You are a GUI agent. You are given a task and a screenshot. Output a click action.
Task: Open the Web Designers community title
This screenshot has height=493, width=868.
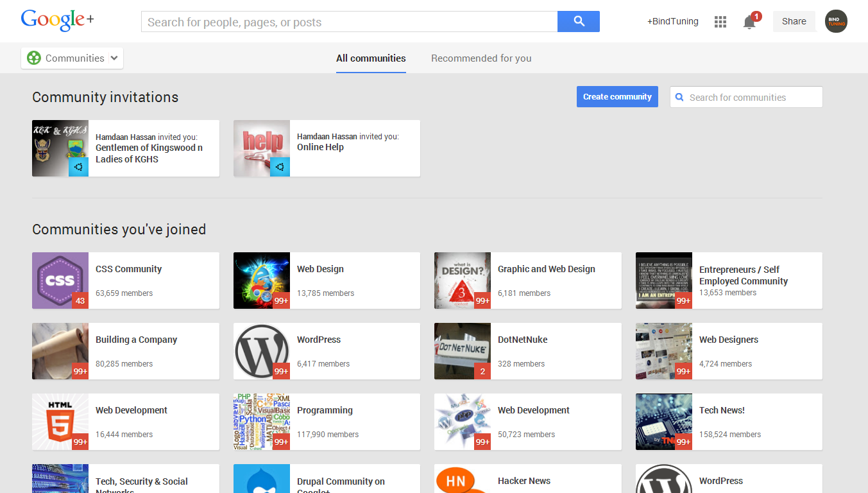[x=729, y=340]
